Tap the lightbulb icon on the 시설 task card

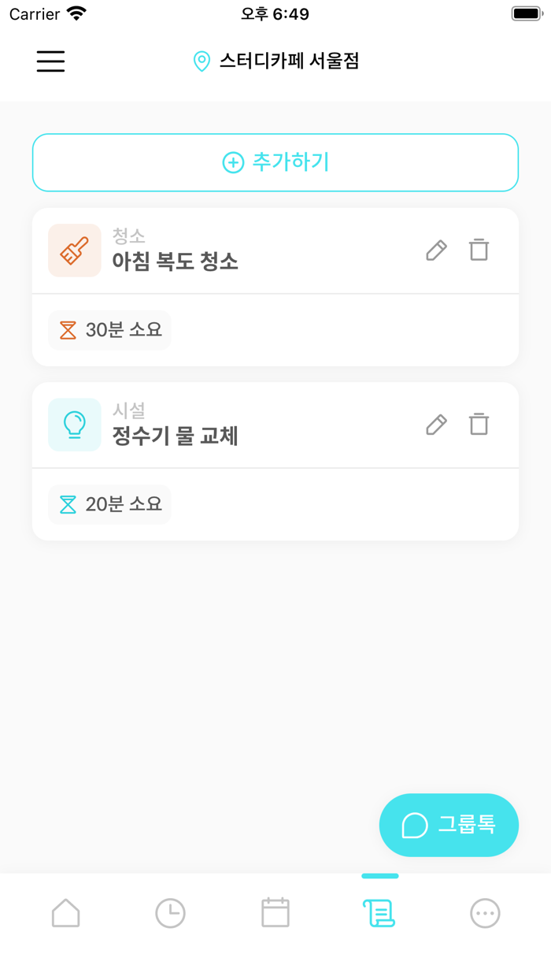pos(74,425)
